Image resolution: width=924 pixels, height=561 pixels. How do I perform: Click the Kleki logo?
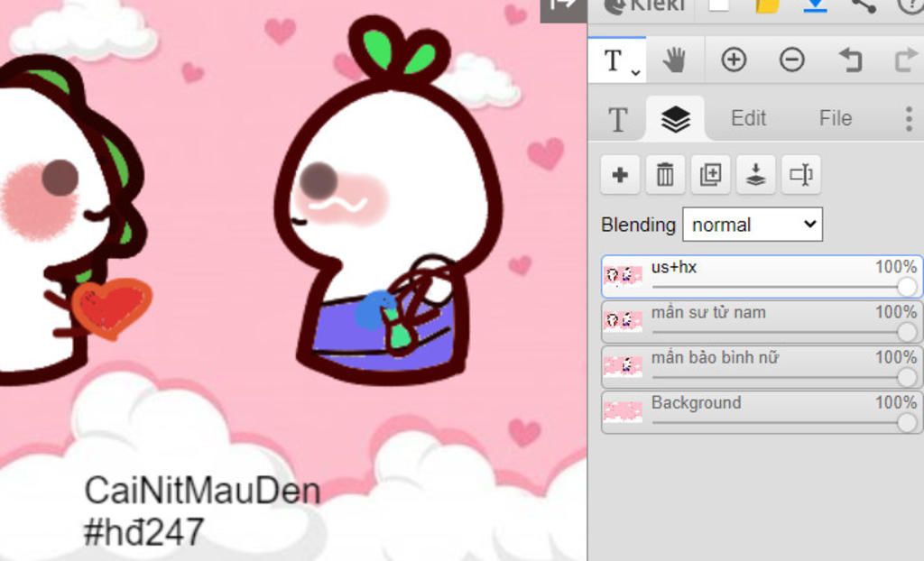coord(644,6)
